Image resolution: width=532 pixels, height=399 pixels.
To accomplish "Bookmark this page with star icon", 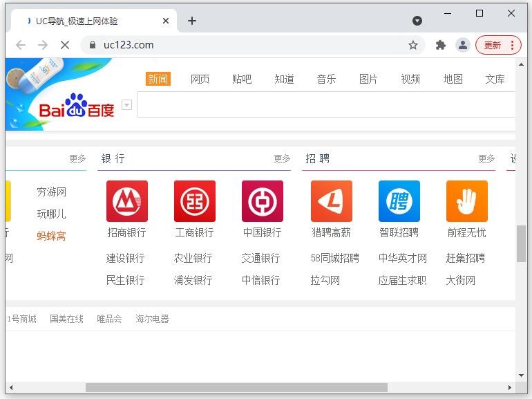I will [x=413, y=45].
